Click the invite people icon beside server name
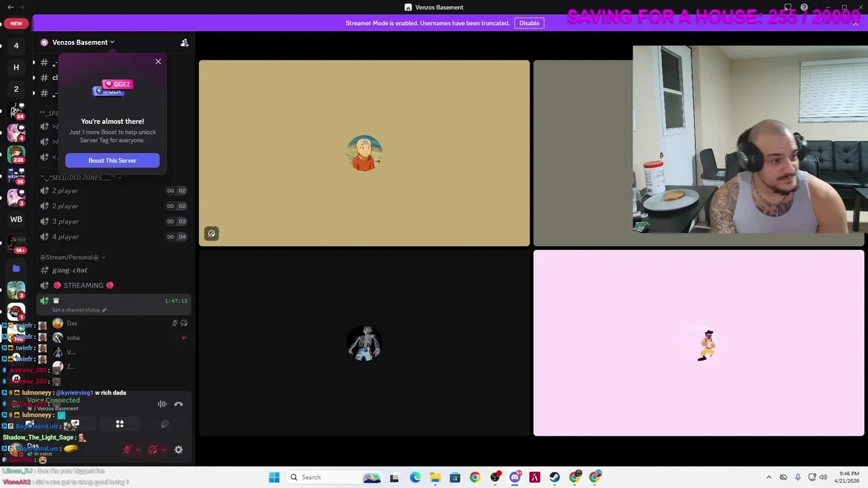 click(184, 43)
